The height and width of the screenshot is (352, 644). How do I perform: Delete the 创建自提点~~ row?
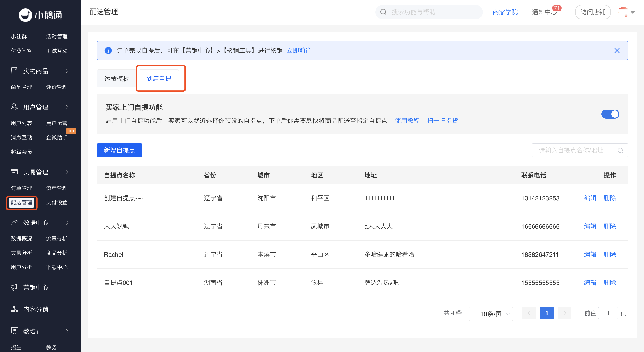pos(610,198)
